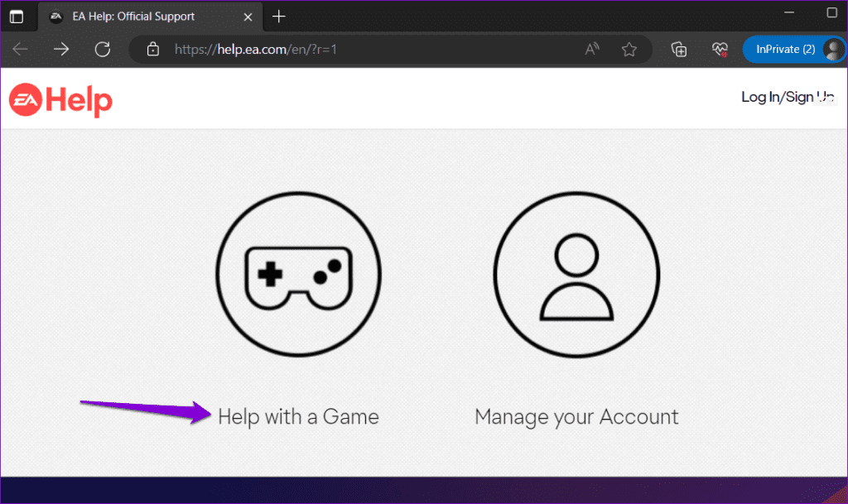
Task: Click the address bar URL help.ea.com
Action: pos(255,50)
